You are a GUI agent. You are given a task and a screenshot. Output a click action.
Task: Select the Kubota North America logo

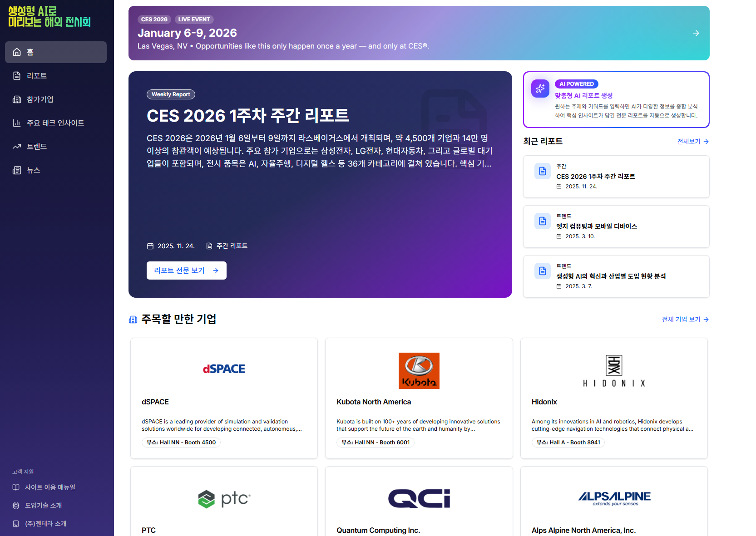pos(419,371)
